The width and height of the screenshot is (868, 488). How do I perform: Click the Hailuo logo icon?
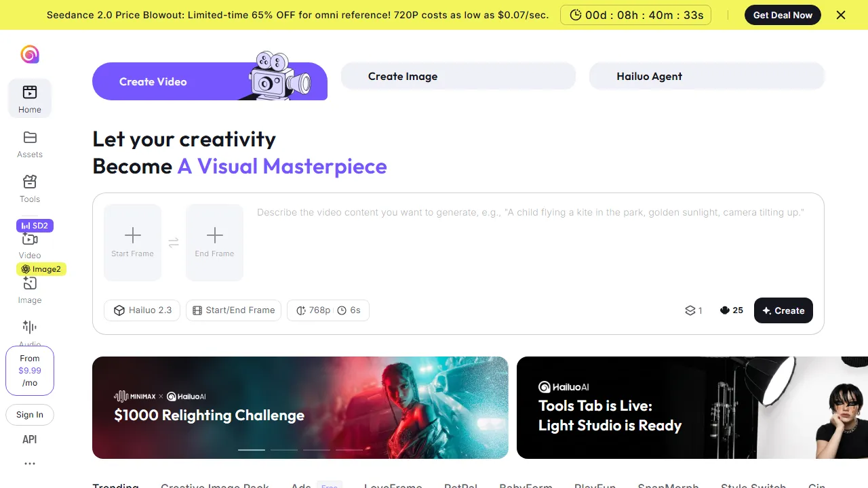tap(30, 54)
